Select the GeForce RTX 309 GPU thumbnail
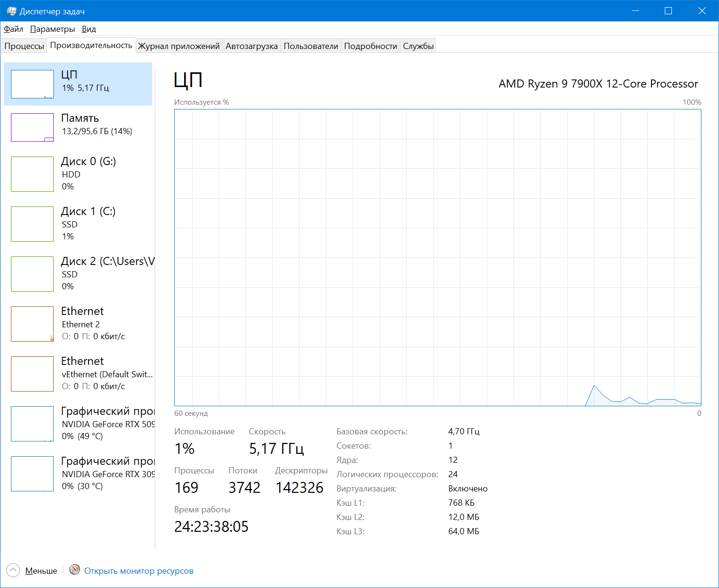The image size is (719, 588). pos(32,474)
